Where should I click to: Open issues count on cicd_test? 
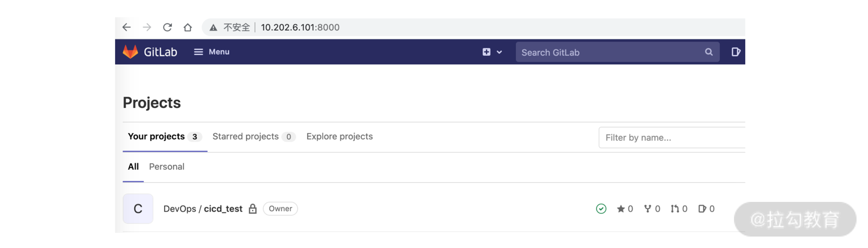707,209
